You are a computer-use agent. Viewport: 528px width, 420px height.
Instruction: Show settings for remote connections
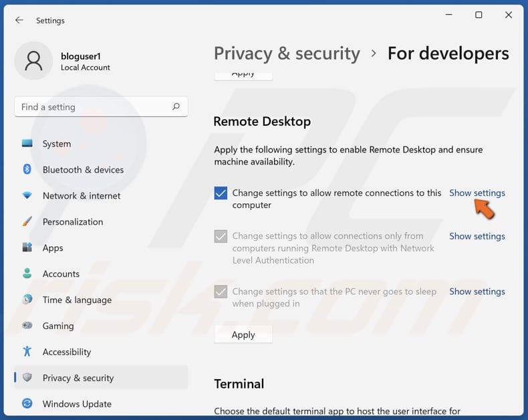pyautogui.click(x=477, y=193)
